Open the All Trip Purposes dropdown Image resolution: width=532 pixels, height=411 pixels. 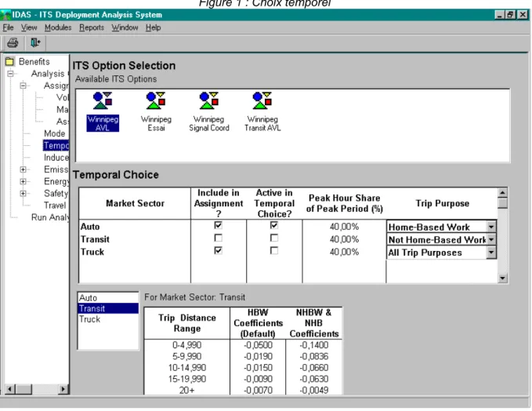coord(491,253)
